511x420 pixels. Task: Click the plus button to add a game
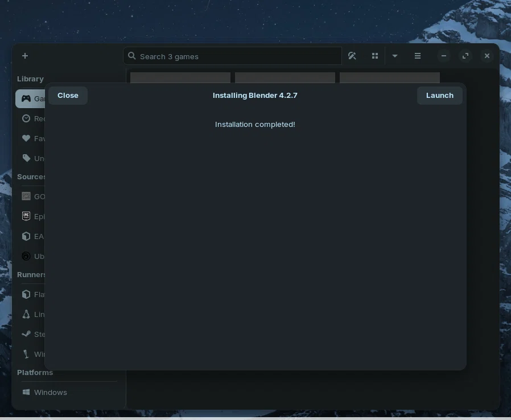point(25,56)
